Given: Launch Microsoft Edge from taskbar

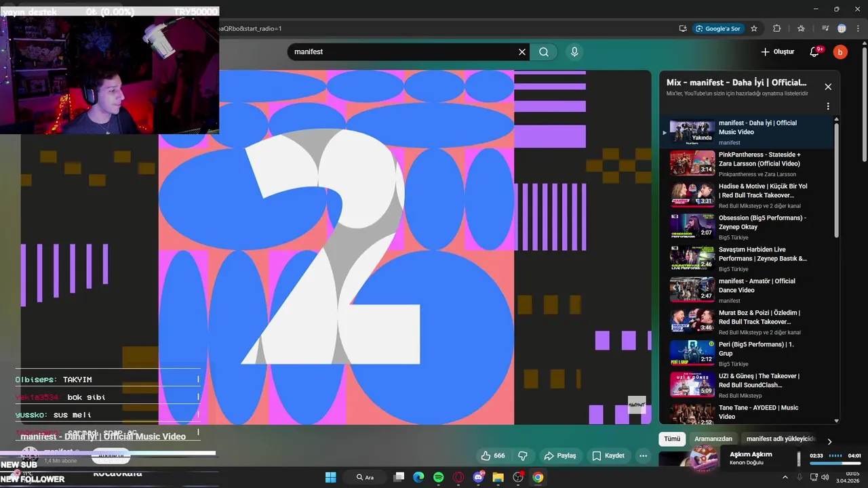Looking at the screenshot, I should tap(418, 477).
